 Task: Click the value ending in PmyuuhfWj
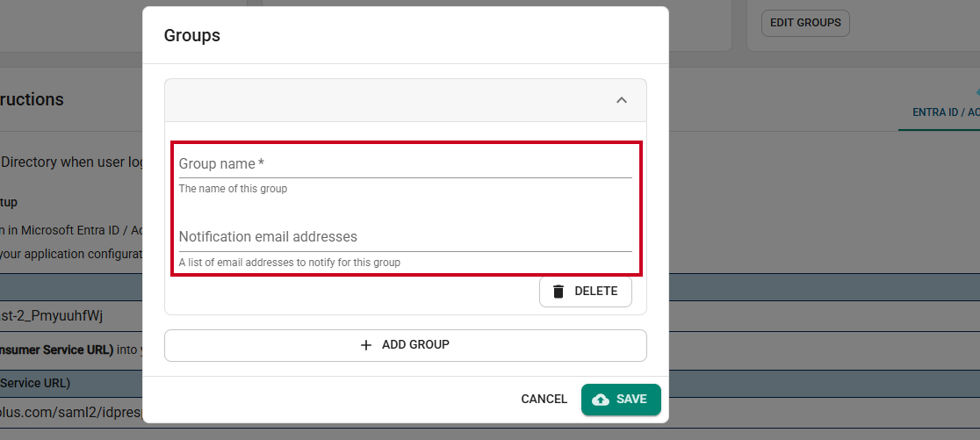tap(51, 316)
